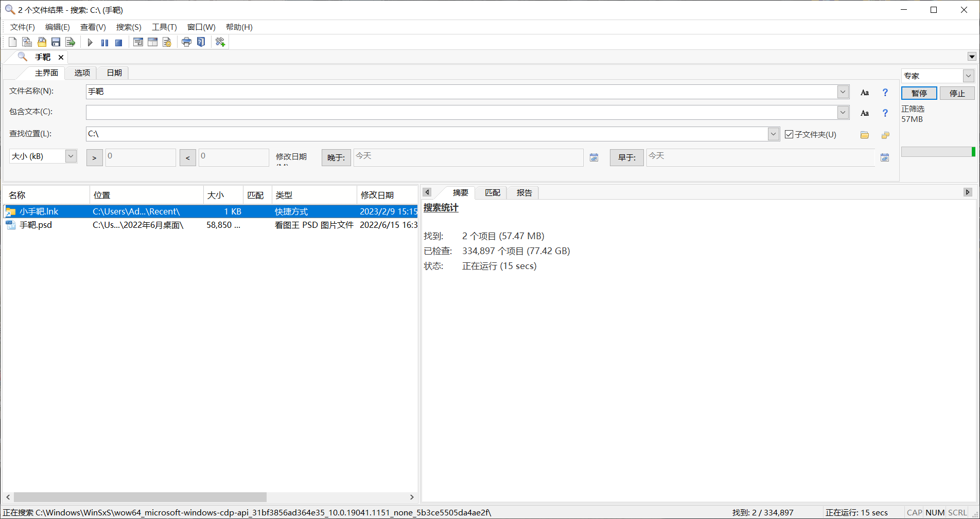Screen dimensions: 980x519
Task: Open the 搜索(S) menu
Action: [129, 27]
